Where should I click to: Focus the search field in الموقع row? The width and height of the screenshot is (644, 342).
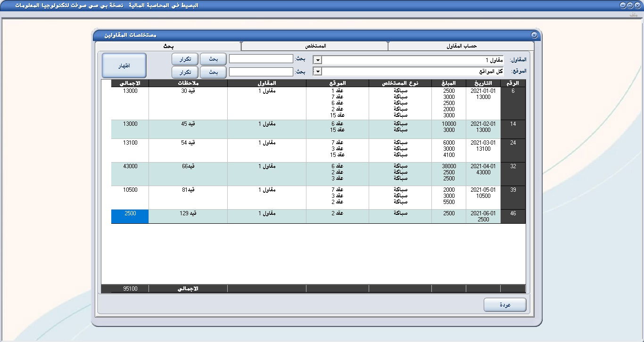point(261,72)
